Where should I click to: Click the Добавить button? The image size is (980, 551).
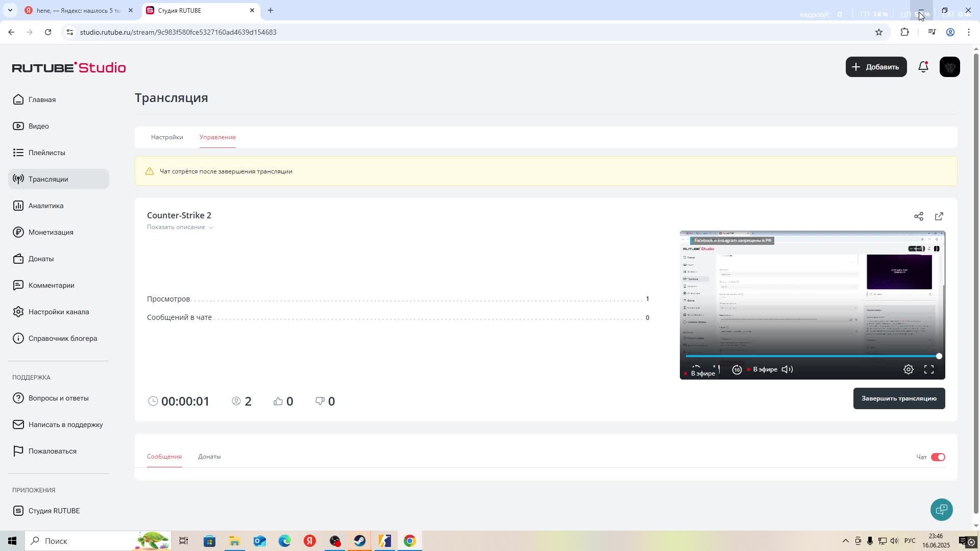tap(876, 67)
